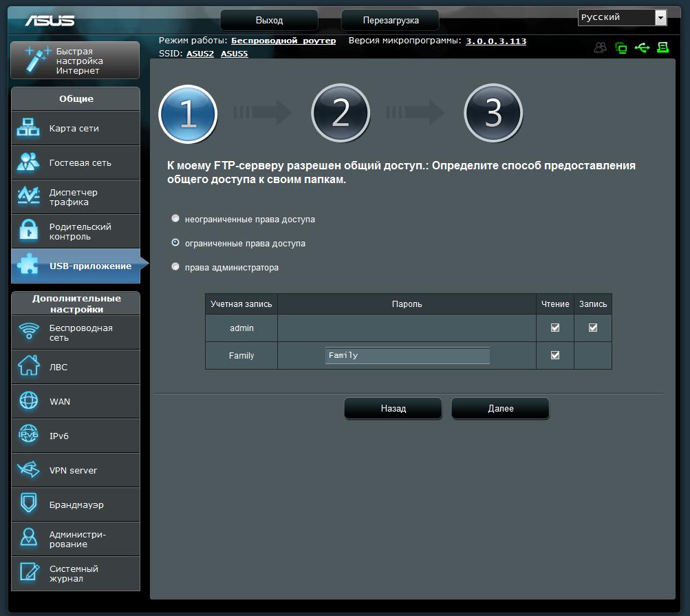
Task: Click the administration user icon
Action: (x=29, y=538)
